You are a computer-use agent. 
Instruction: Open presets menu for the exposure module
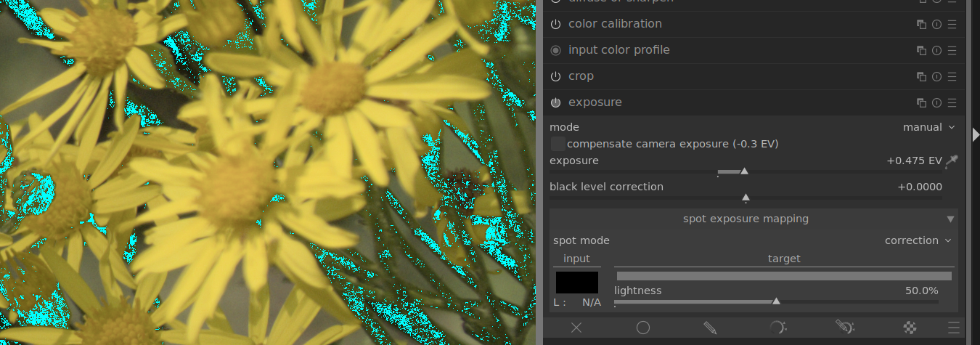click(952, 102)
